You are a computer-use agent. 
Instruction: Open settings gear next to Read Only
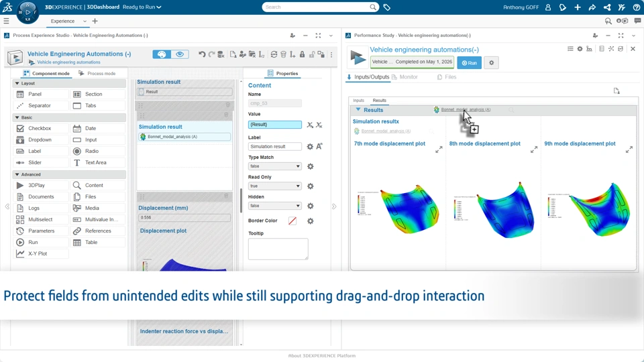point(311,186)
